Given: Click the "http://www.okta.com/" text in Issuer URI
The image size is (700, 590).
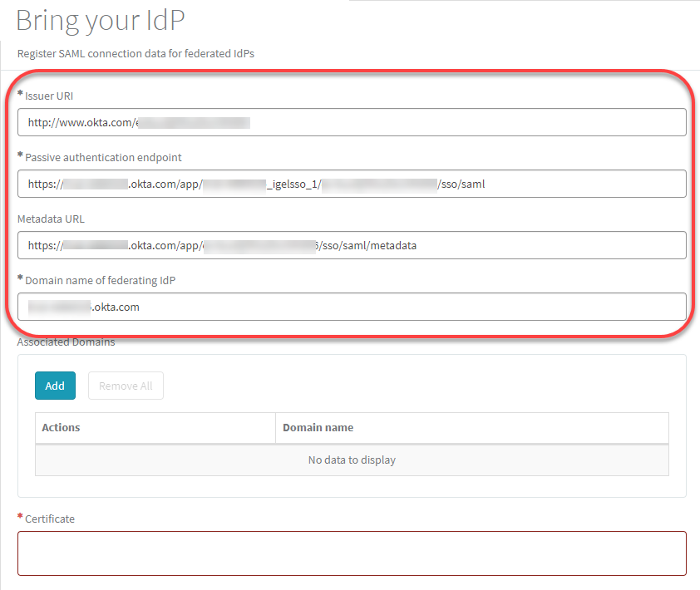Looking at the screenshot, I should [x=81, y=122].
